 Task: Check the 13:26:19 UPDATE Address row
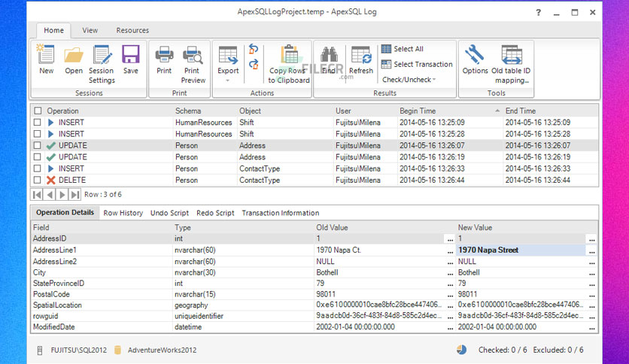tap(38, 156)
